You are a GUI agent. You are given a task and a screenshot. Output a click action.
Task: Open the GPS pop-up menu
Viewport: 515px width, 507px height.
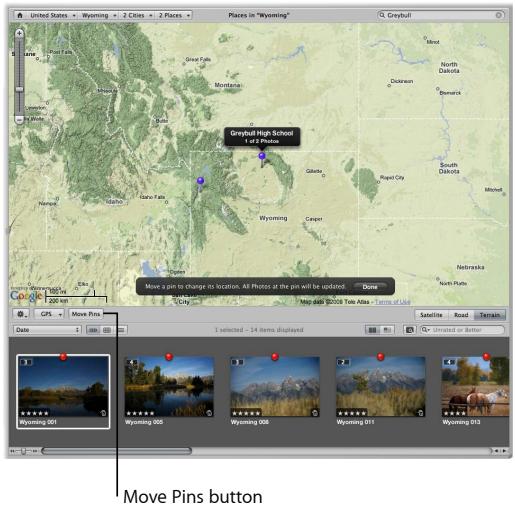49,314
